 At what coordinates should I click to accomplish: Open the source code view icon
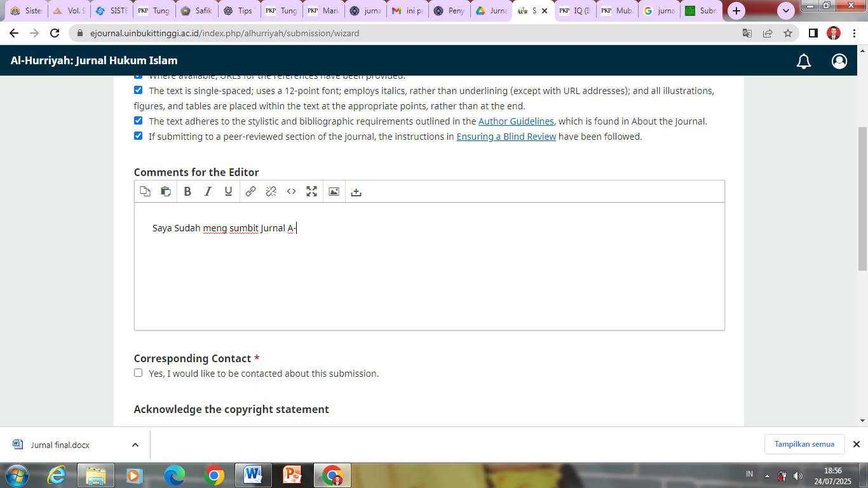pos(291,192)
